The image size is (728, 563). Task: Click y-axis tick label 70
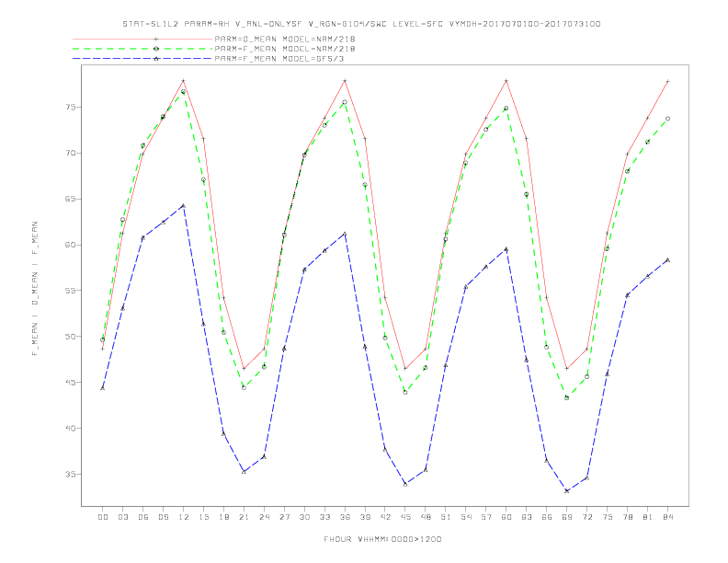(x=71, y=153)
